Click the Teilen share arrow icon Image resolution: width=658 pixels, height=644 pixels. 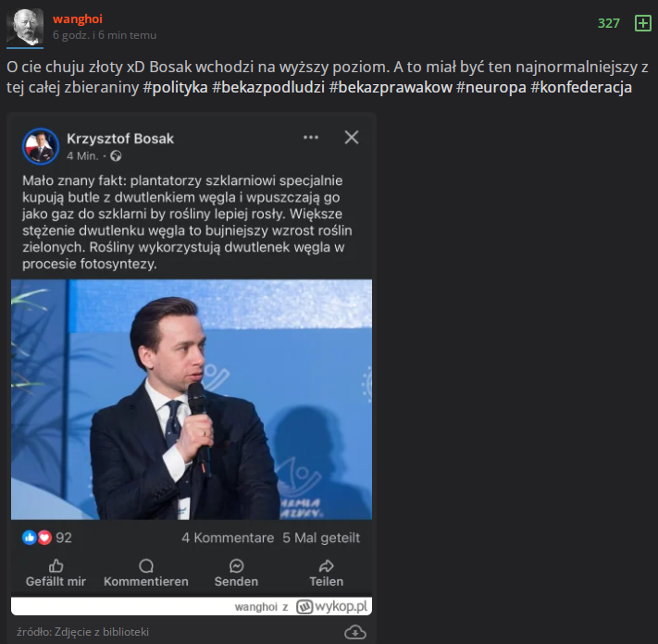click(326, 565)
